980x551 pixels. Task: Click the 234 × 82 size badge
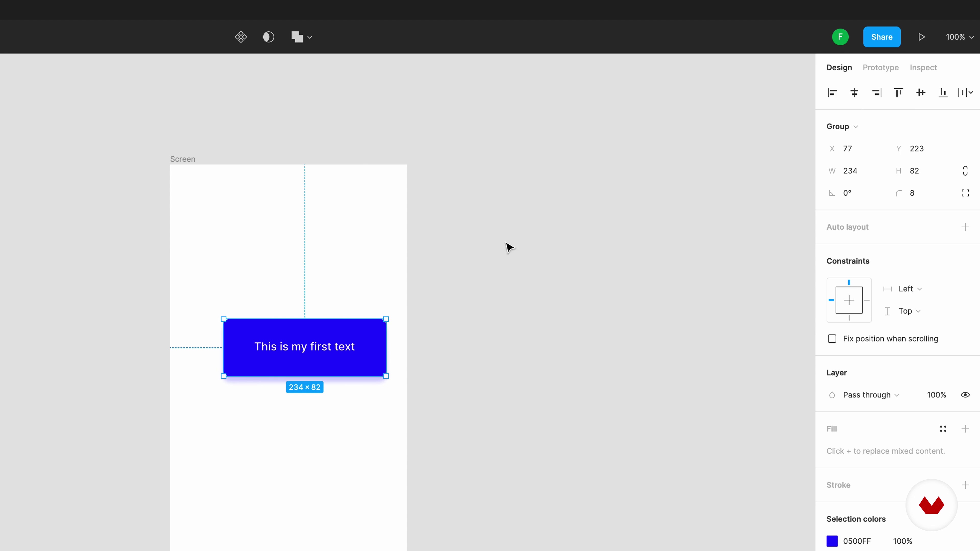304,387
